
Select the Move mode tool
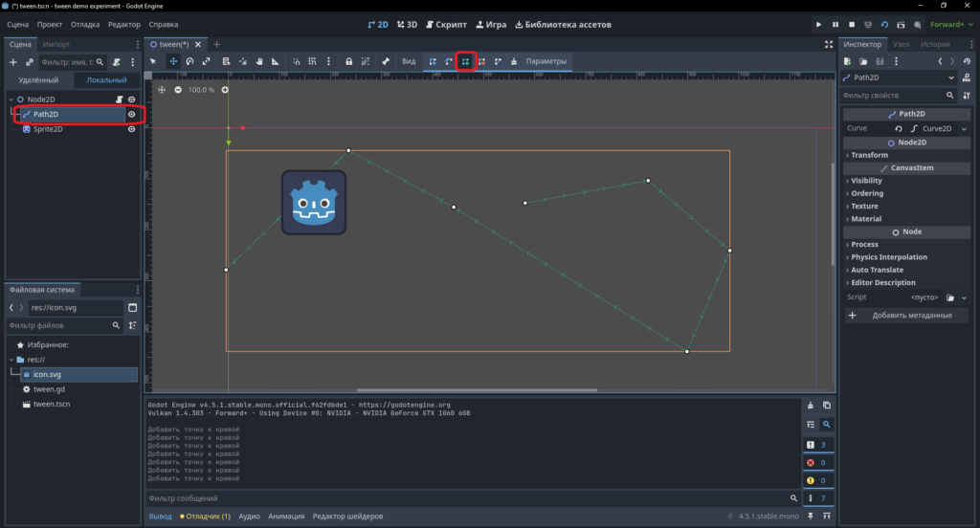[173, 61]
